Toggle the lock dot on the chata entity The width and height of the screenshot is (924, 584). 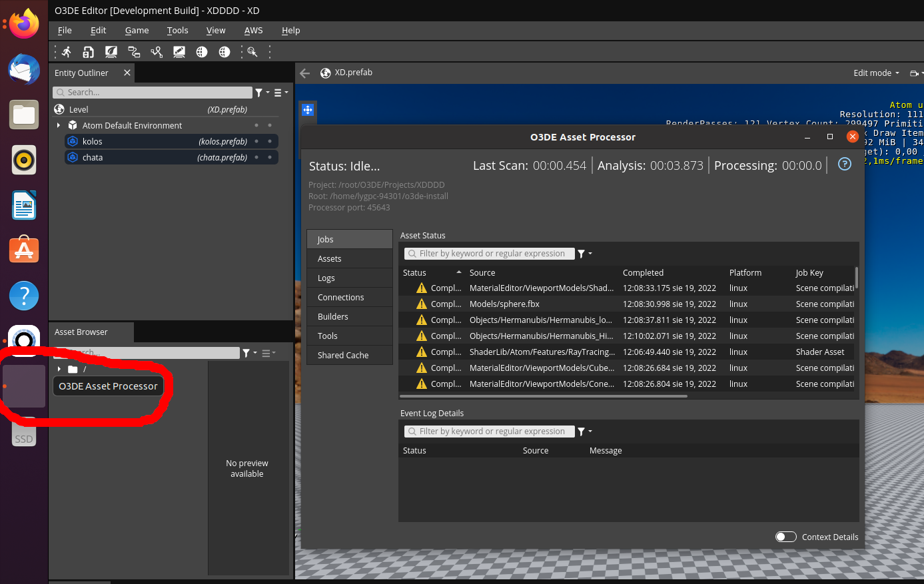[x=270, y=157]
